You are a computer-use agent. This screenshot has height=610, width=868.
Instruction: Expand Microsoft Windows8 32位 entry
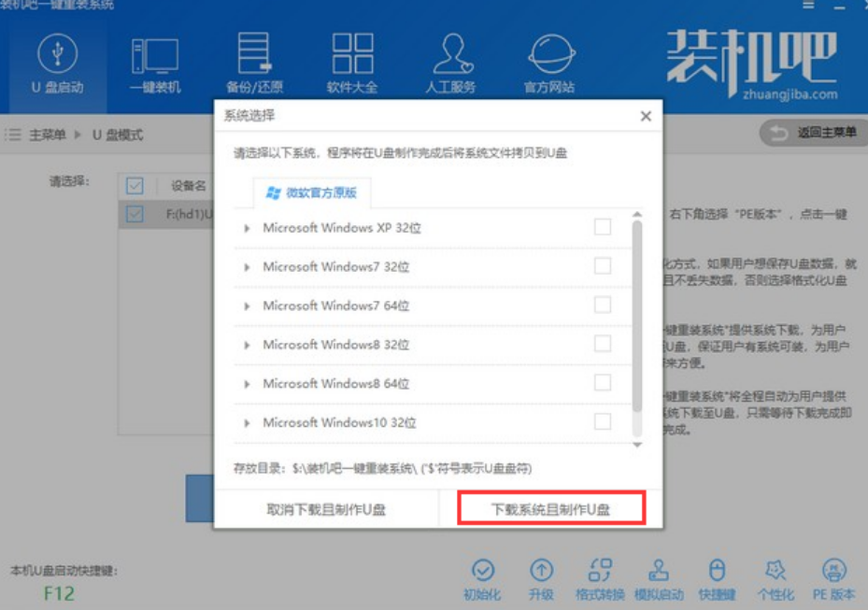pyautogui.click(x=247, y=345)
